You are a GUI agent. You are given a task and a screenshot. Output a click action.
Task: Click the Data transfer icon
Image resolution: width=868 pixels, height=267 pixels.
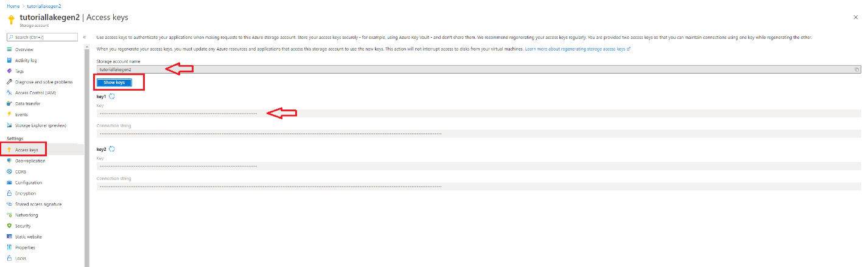coord(9,104)
